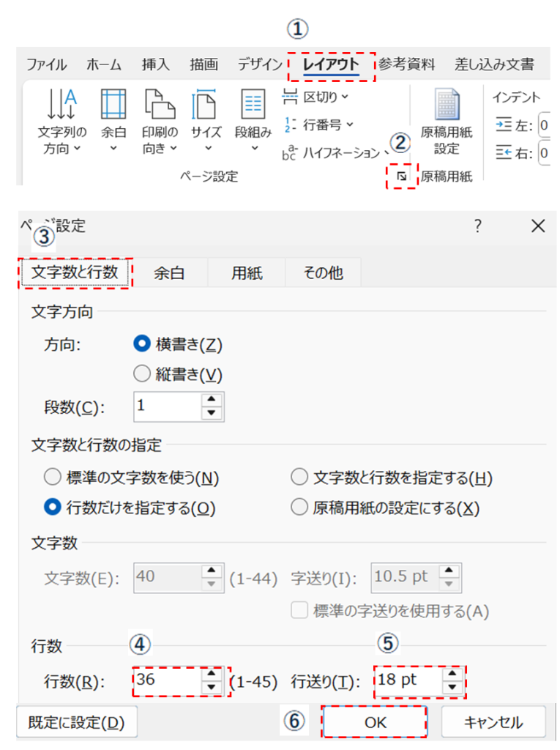The image size is (560, 750).
Task: Click the help question mark in dialog
Action: [477, 226]
